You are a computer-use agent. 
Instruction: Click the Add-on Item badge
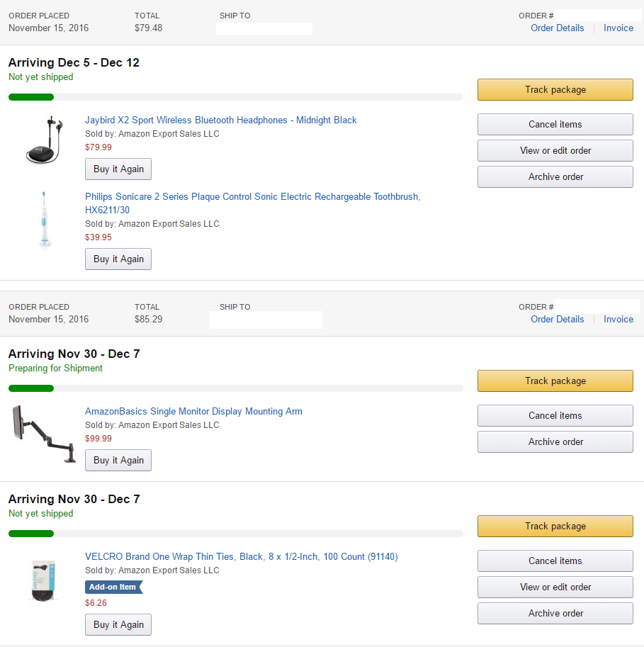(x=113, y=587)
